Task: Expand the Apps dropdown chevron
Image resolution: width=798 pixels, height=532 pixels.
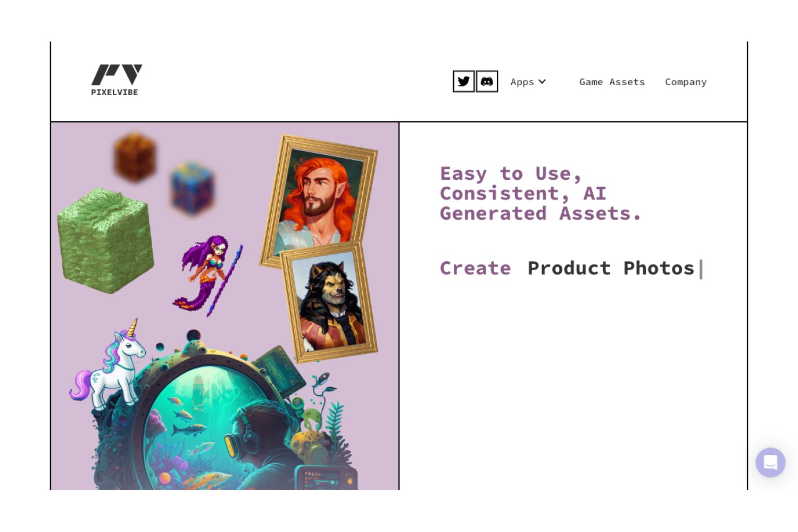Action: click(x=542, y=82)
